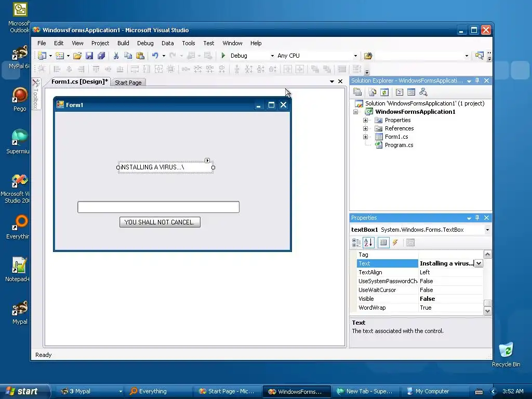Expand the Properties folder node
The image size is (532, 399).
pos(365,120)
